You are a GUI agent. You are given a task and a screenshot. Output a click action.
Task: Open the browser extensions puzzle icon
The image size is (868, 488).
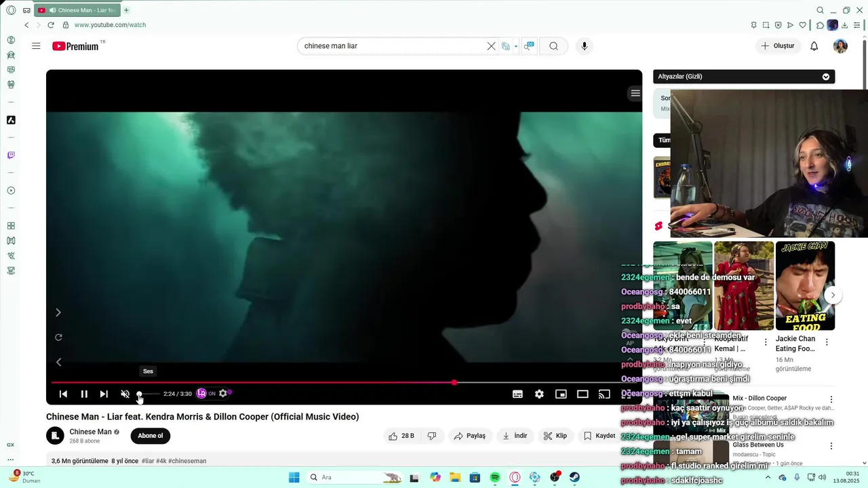tap(820, 25)
